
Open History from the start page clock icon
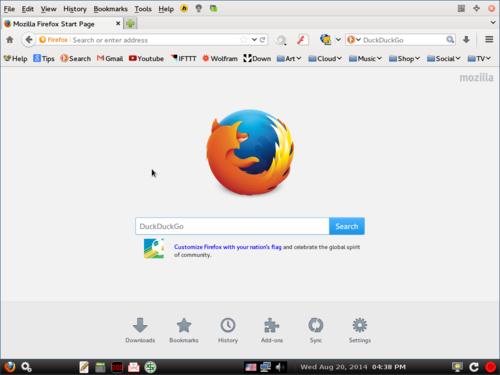[x=228, y=325]
